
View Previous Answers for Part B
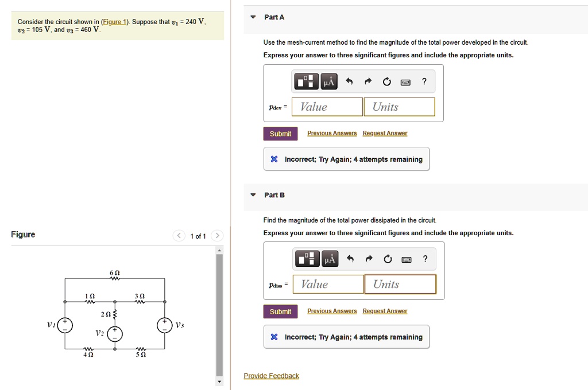tap(332, 311)
